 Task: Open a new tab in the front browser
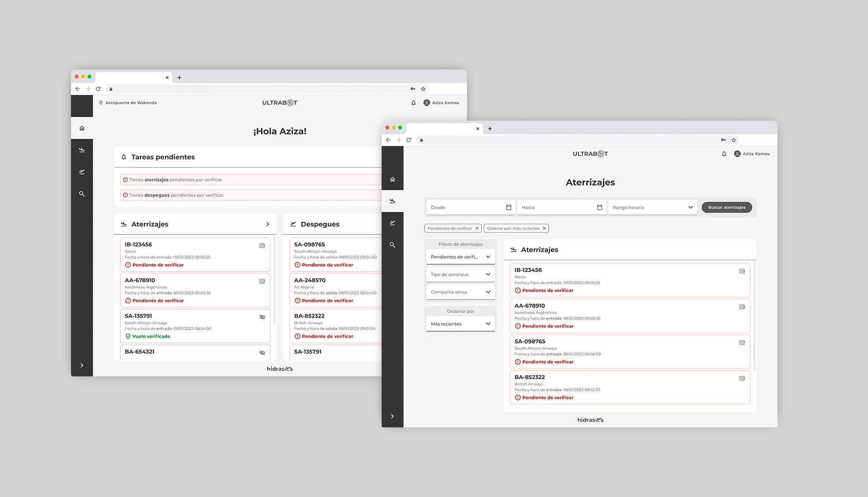click(x=490, y=129)
